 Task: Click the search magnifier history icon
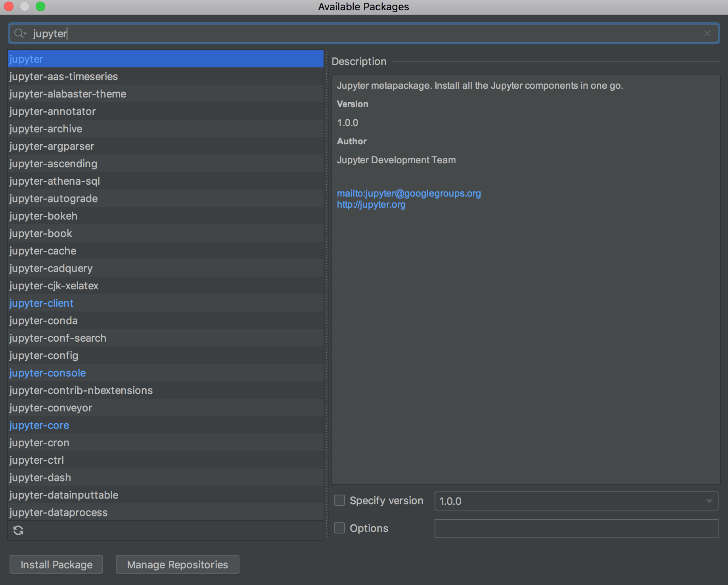(20, 33)
